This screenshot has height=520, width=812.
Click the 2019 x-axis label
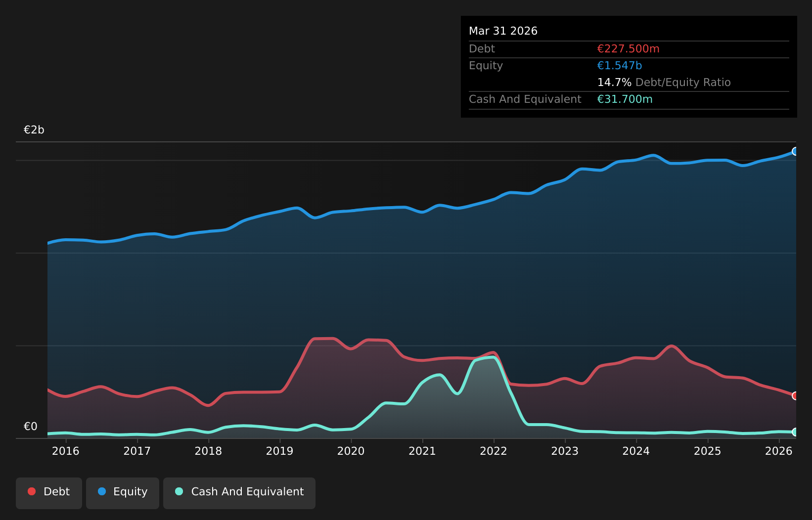pyautogui.click(x=280, y=451)
